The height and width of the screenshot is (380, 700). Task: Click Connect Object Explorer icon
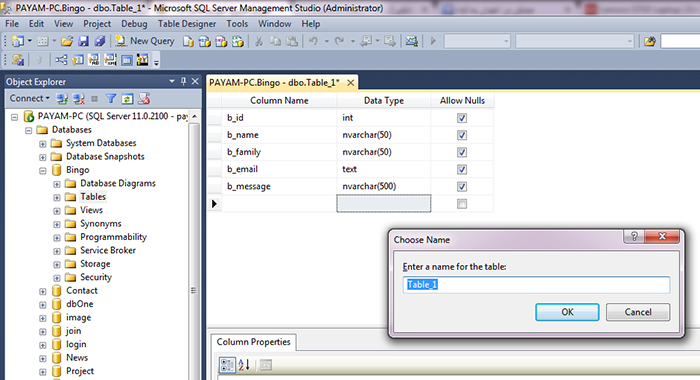(x=62, y=99)
